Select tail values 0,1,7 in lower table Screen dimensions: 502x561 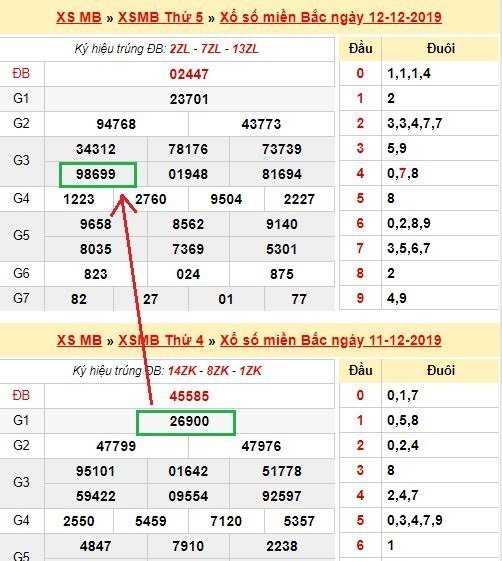tap(403, 395)
